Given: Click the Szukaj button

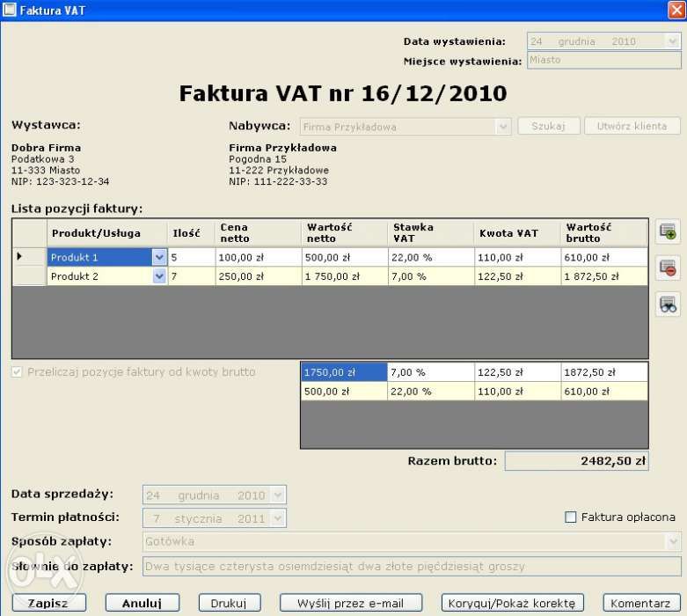Looking at the screenshot, I should pos(549,126).
